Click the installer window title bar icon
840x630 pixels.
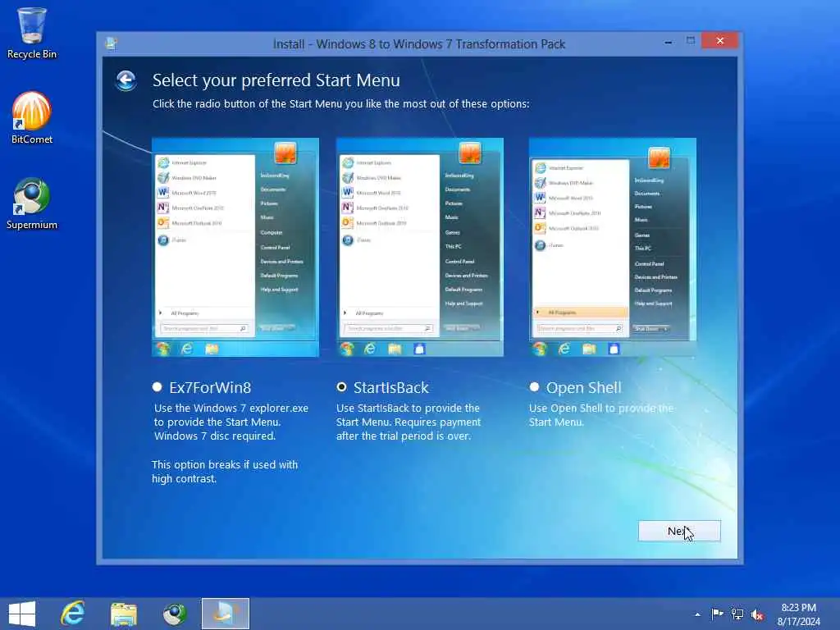(111, 43)
